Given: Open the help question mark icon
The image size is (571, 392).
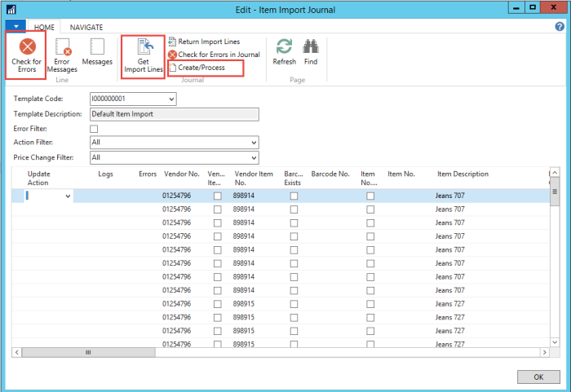Looking at the screenshot, I should click(560, 27).
